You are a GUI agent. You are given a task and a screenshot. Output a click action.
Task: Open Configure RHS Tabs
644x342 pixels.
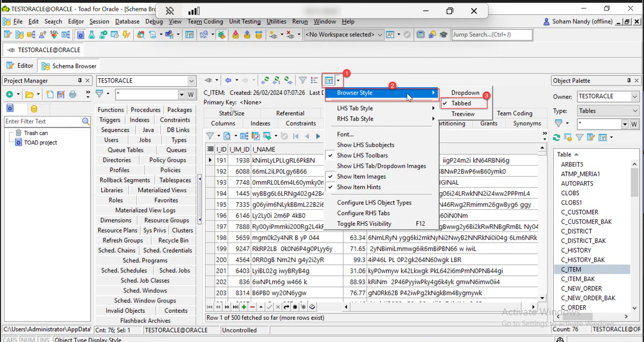363,213
